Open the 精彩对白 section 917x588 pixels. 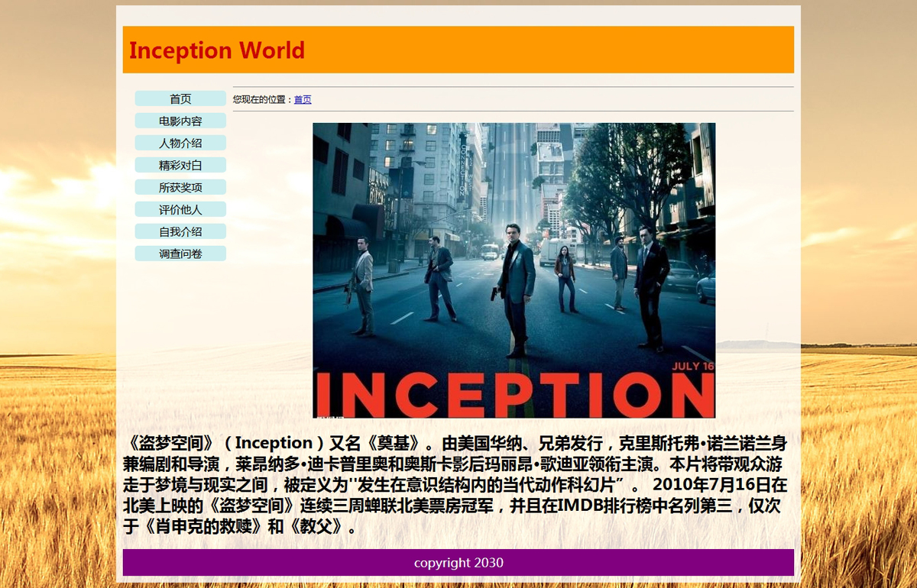180,165
